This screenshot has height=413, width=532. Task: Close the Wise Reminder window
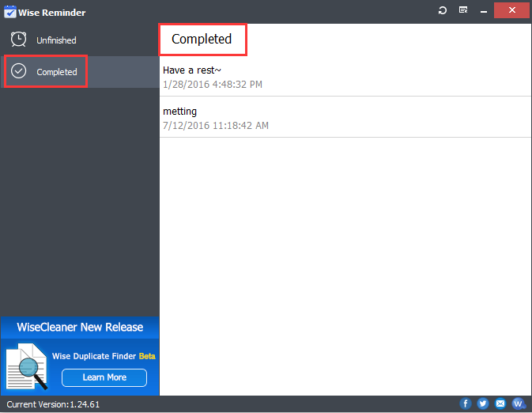coord(511,10)
